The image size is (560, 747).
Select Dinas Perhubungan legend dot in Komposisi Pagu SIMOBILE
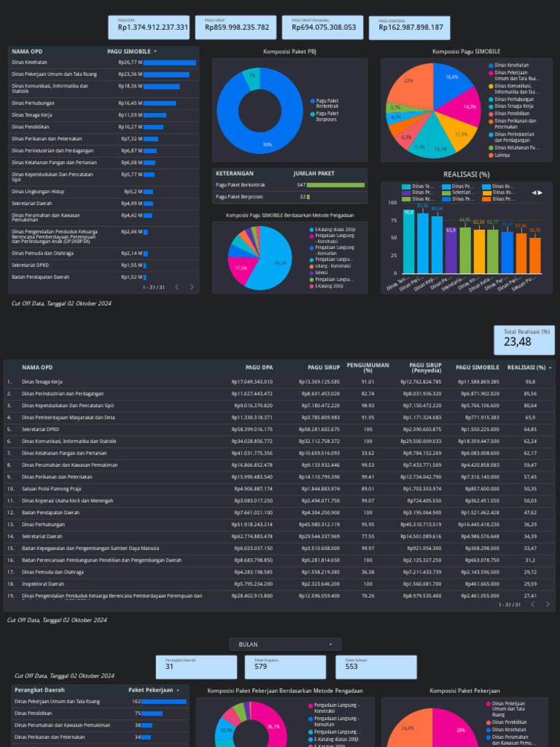pyautogui.click(x=491, y=99)
